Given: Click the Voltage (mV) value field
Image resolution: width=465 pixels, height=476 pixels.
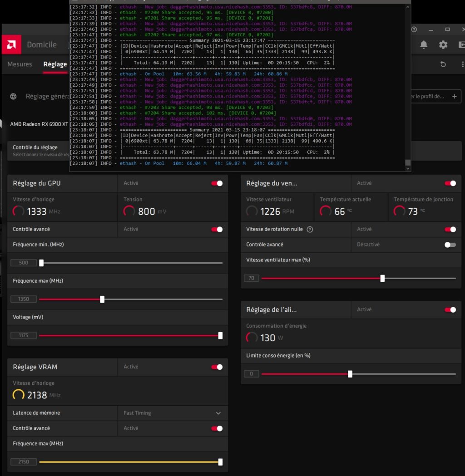Looking at the screenshot, I should [24, 336].
